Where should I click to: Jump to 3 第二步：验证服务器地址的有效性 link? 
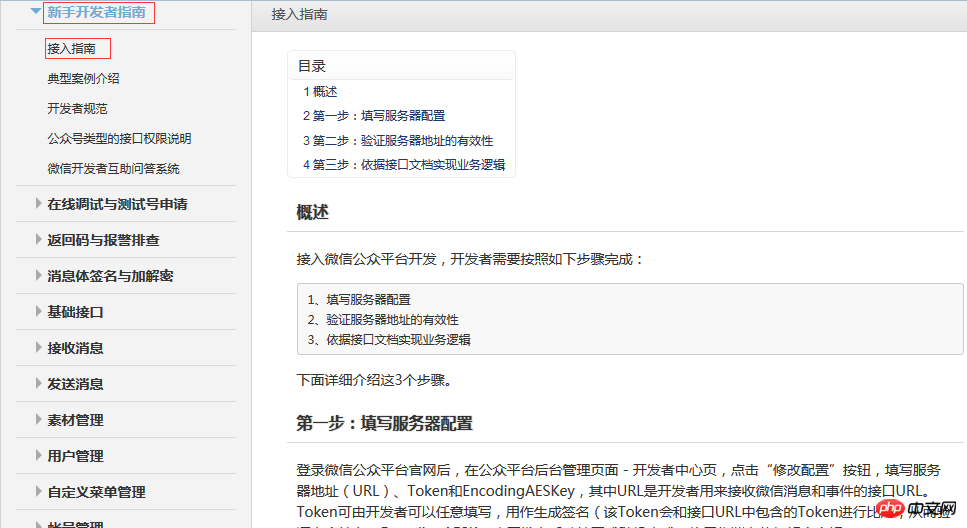[398, 141]
